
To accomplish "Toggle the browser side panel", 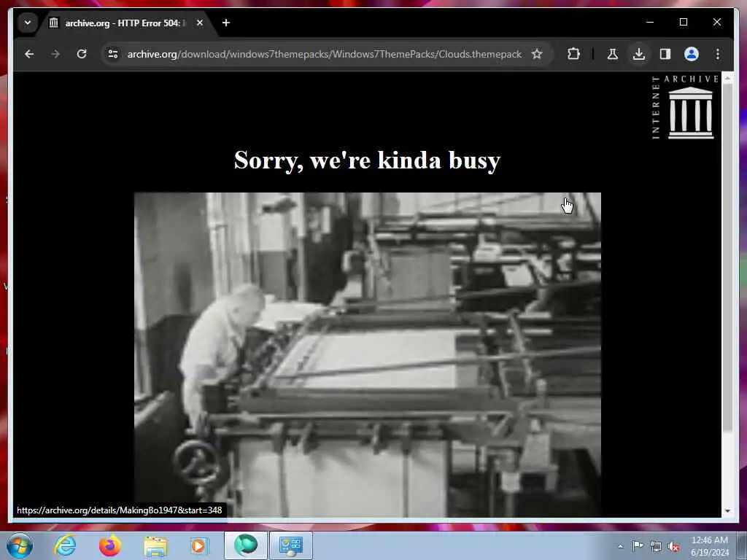I will coord(665,54).
